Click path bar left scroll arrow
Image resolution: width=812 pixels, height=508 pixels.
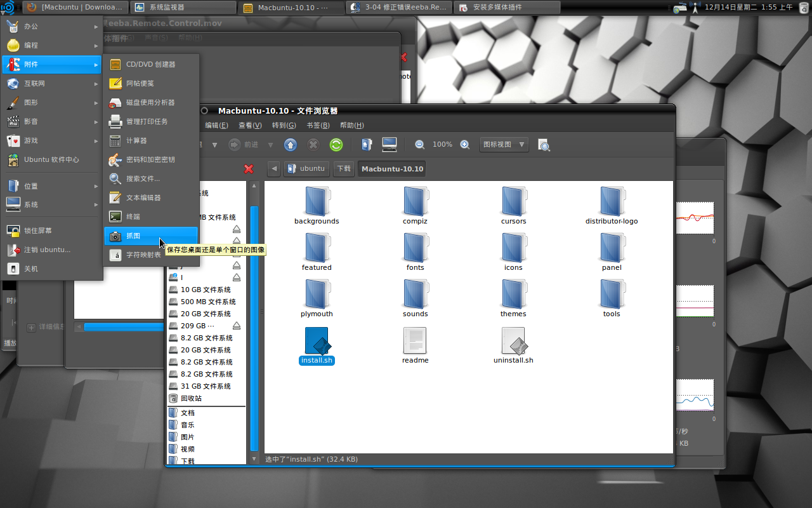pos(273,169)
